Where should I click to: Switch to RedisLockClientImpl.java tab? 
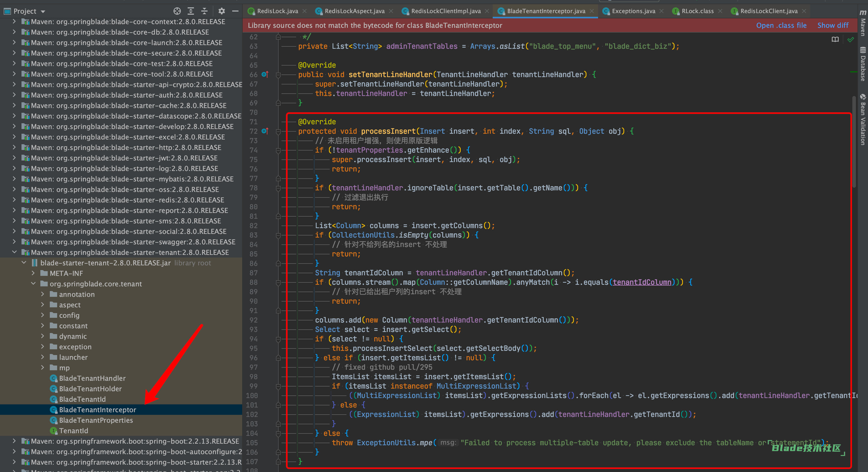[446, 11]
